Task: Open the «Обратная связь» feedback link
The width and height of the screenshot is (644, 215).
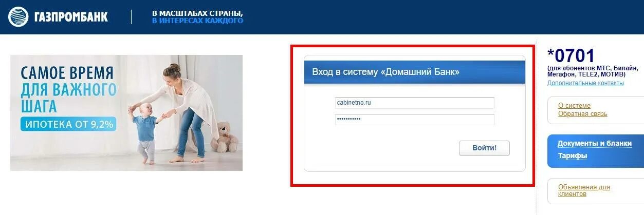Action: 583,113
